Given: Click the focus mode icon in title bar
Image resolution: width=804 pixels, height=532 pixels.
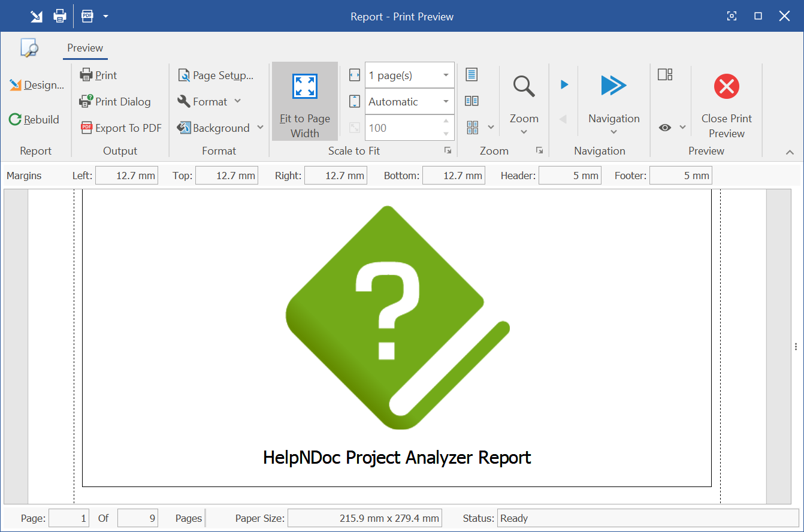Looking at the screenshot, I should point(732,16).
